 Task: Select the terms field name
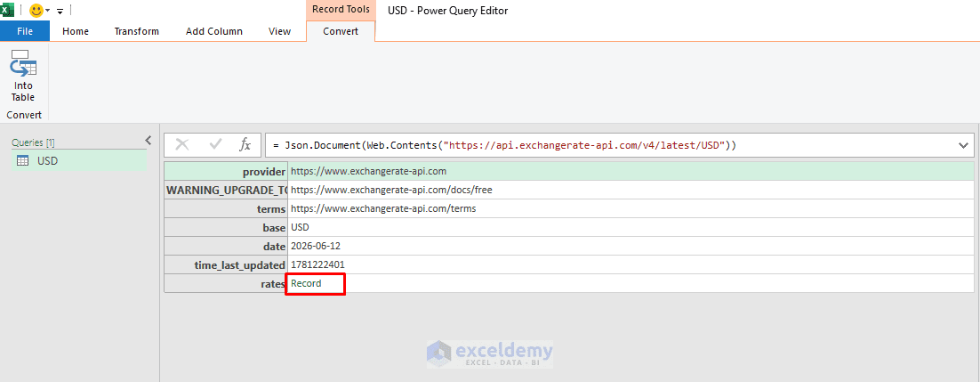point(226,208)
